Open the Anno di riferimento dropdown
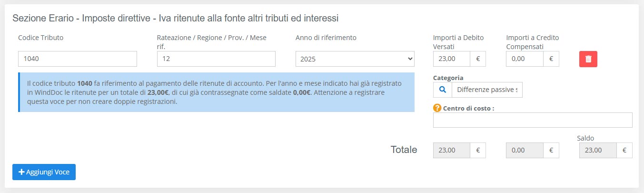This screenshot has height=193, width=644. [x=355, y=59]
